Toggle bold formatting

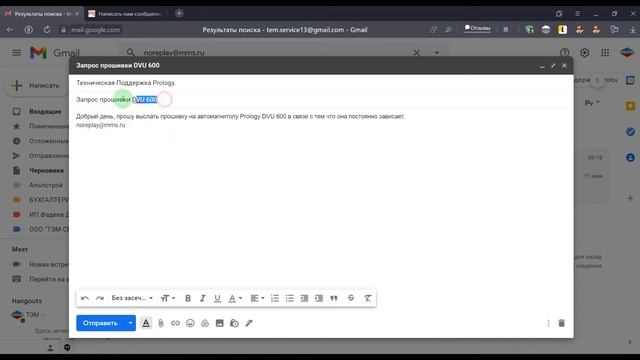pyautogui.click(x=188, y=298)
